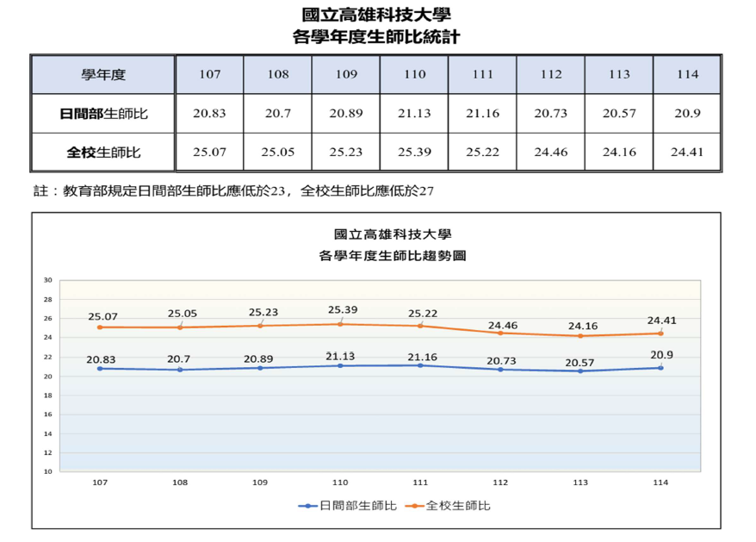The width and height of the screenshot is (756, 542).
Task: Click the chart x-axis label 112
Action: point(500,483)
